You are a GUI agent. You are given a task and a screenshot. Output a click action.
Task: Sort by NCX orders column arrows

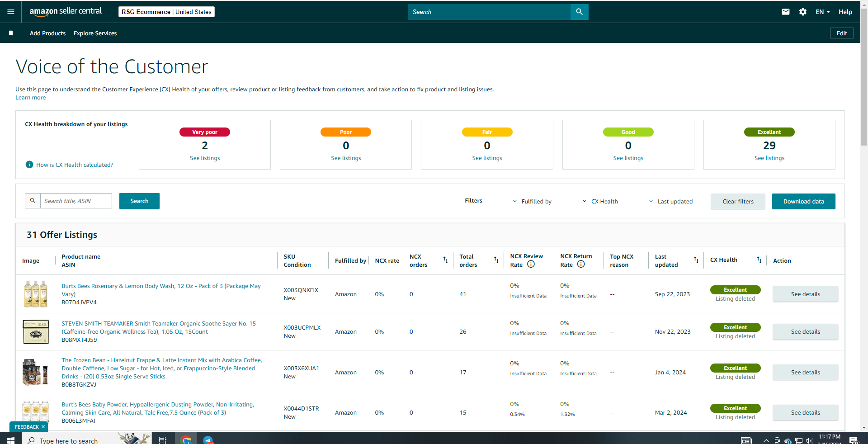click(445, 260)
